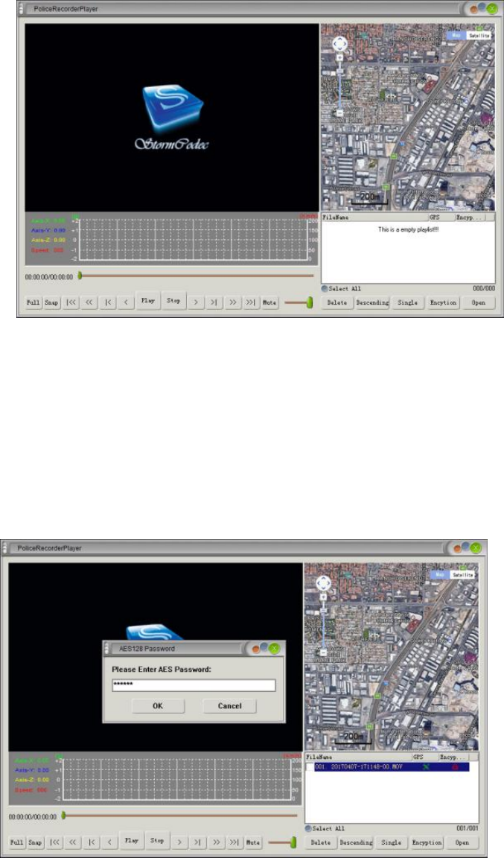The image size is (504, 858).
Task: Click Descending sort in bottom window
Action: (x=357, y=842)
